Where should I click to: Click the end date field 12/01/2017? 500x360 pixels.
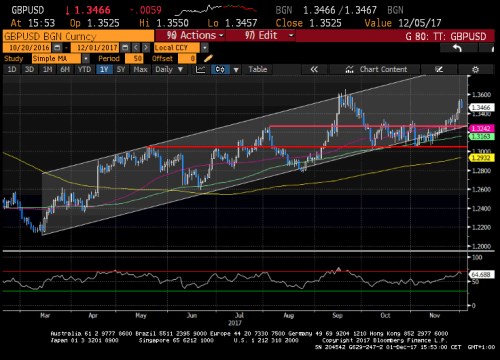pos(96,48)
